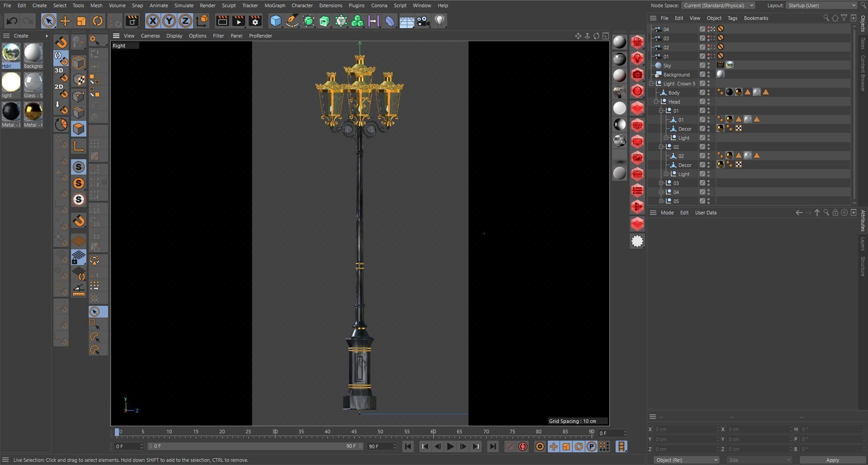Open the Layout dropdown
This screenshot has height=465, width=868.
pyautogui.click(x=821, y=5)
